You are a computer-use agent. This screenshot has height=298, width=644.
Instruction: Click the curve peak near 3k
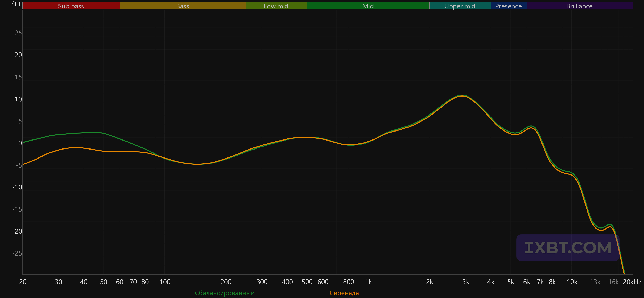click(x=462, y=95)
